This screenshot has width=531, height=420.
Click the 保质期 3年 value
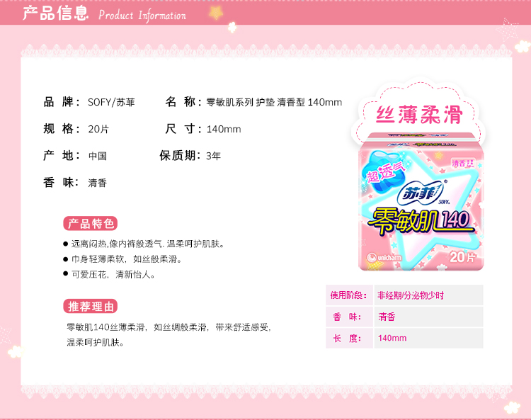click(213, 156)
